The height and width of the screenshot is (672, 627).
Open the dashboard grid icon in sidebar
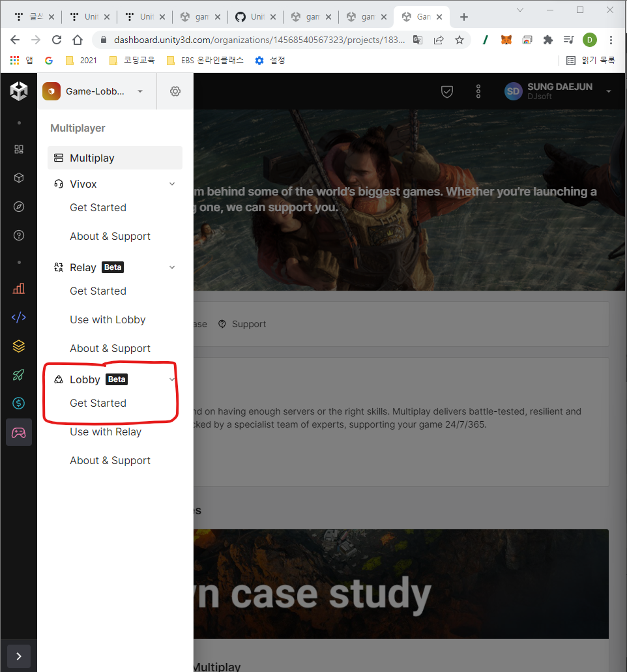point(19,149)
